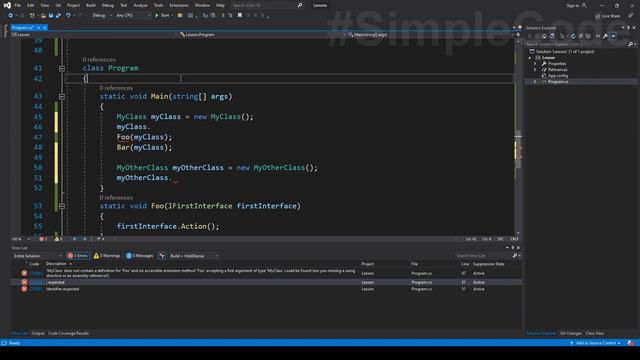Viewport: 640px width, 360px height.
Task: Close the Program.cs editor tab
Action: (x=44, y=28)
